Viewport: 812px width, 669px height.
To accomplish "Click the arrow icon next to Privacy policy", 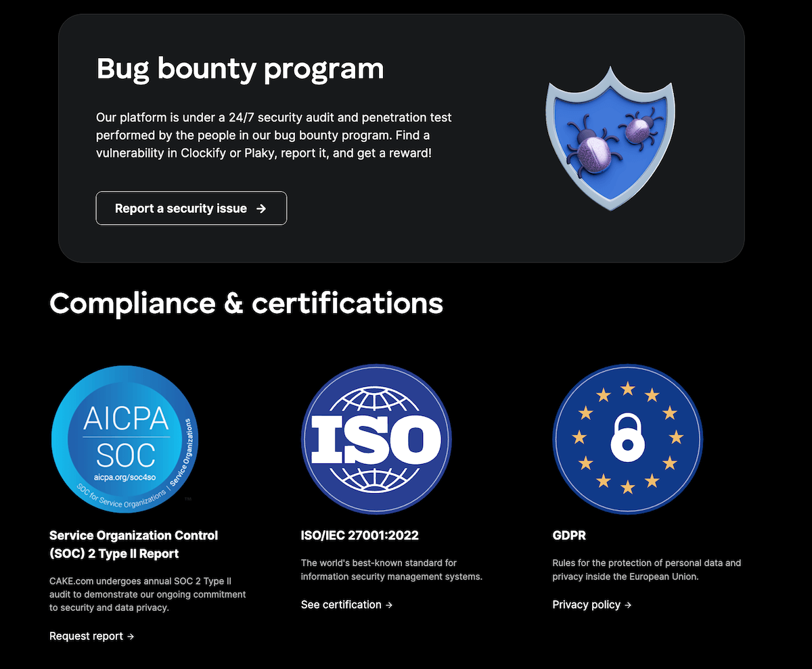I will (x=628, y=605).
